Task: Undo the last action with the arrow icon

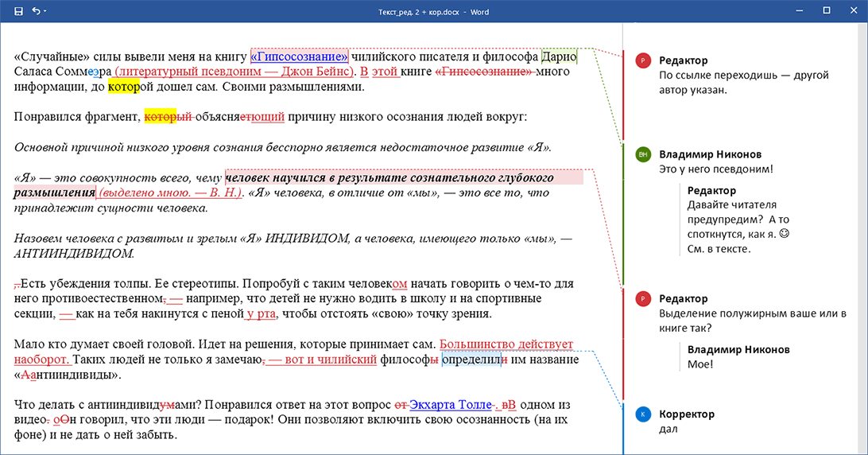Action: click(x=36, y=11)
